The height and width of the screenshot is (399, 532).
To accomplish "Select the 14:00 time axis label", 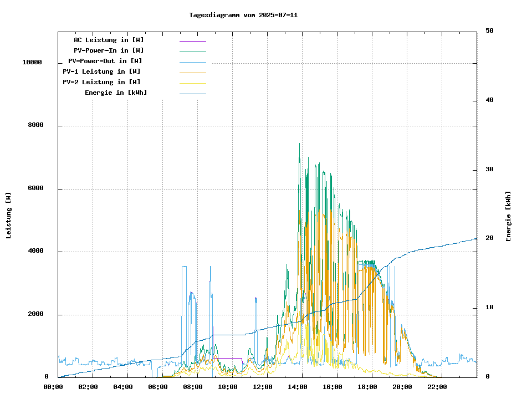I will pyautogui.click(x=298, y=386).
